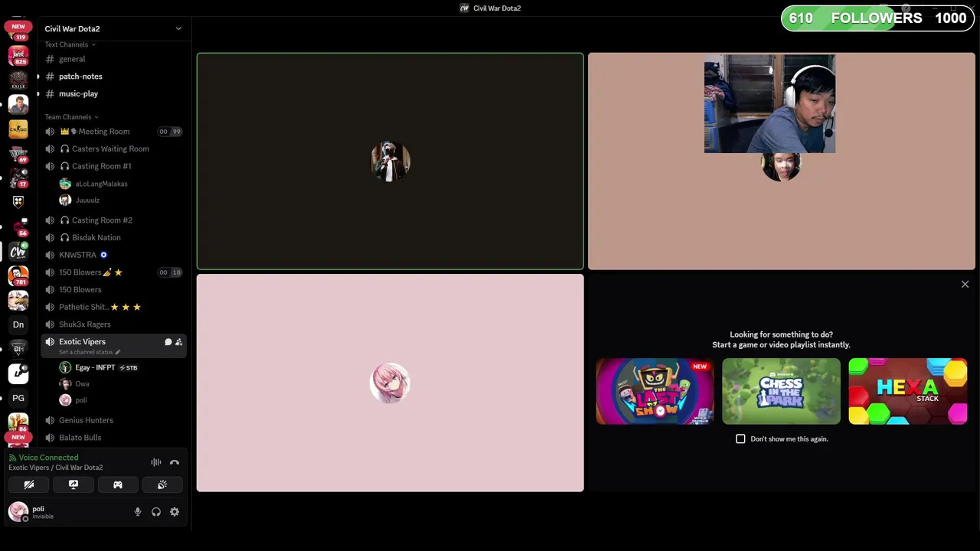This screenshot has width=980, height=551.
Task: Open the CW Civil War server icon
Action: 18,251
